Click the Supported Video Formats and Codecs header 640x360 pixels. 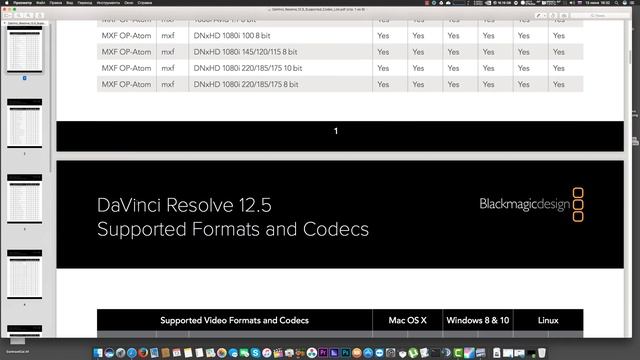[234, 320]
